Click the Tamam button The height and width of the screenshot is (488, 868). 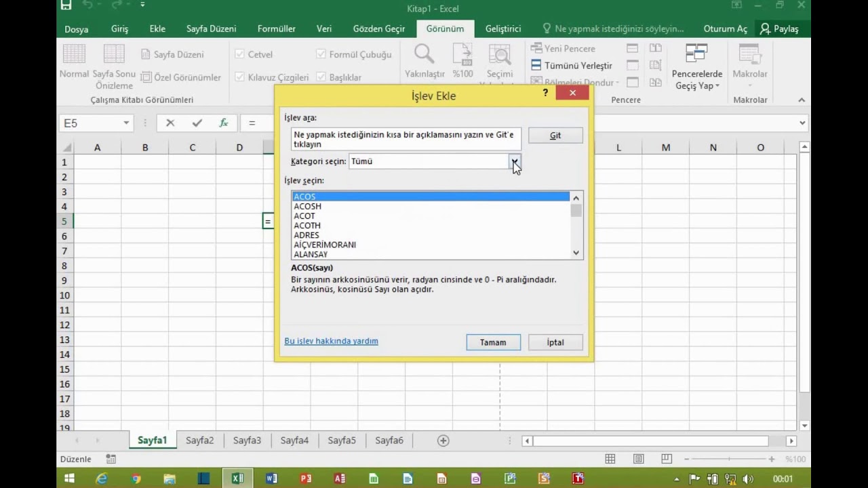493,342
